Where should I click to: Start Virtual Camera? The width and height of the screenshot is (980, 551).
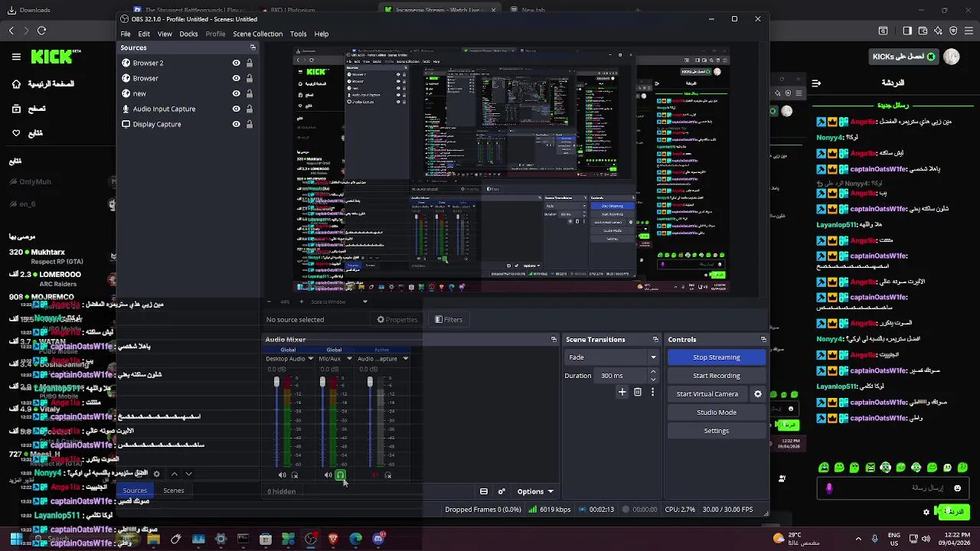(707, 394)
